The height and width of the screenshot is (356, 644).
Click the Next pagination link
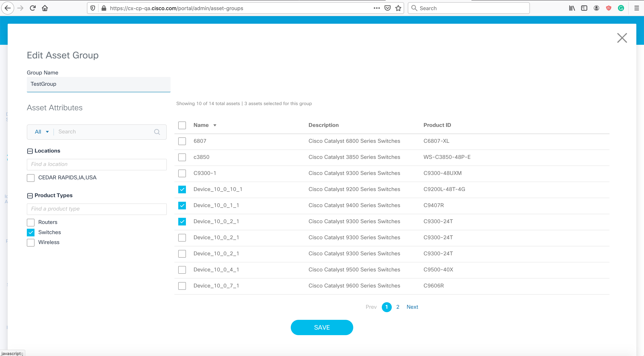click(x=412, y=307)
